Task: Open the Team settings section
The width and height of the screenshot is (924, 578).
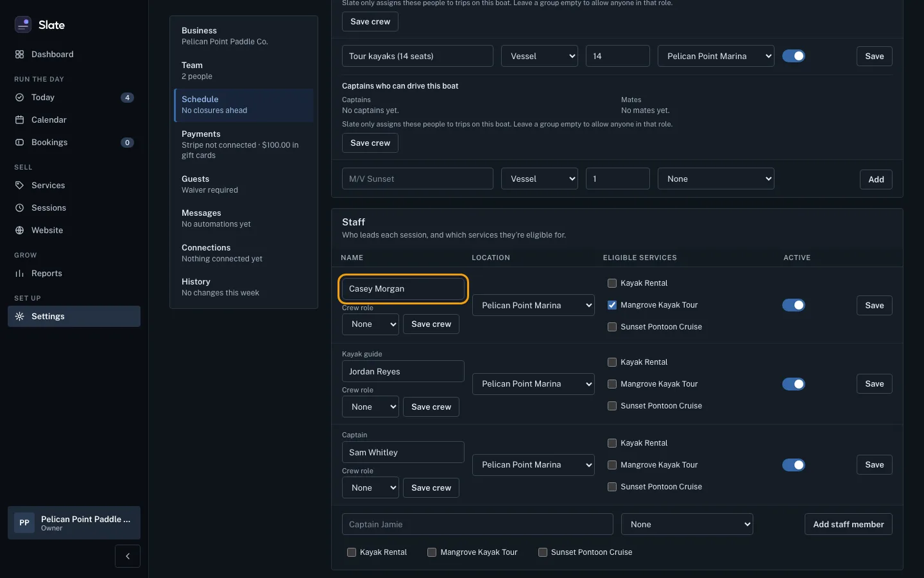Action: click(244, 71)
